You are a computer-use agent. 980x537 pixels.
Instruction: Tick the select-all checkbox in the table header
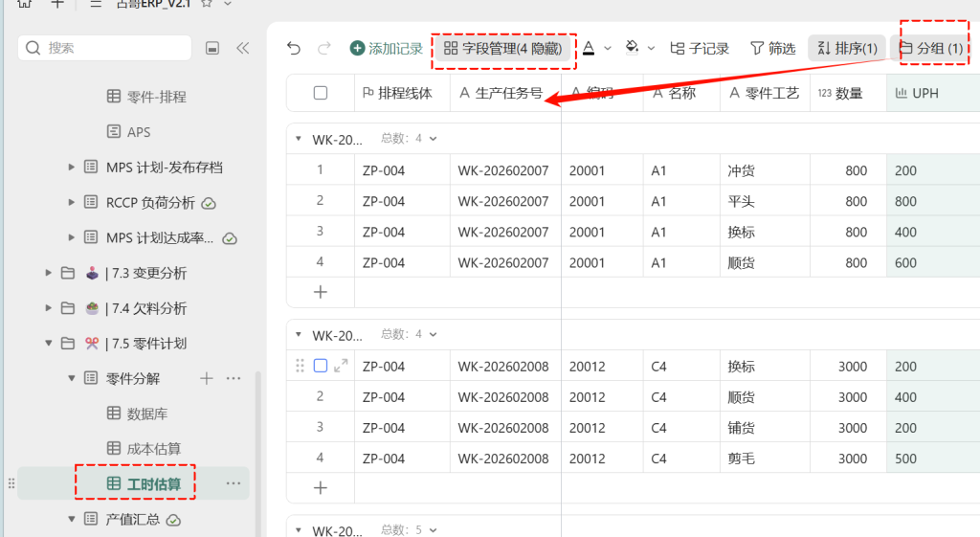[321, 93]
